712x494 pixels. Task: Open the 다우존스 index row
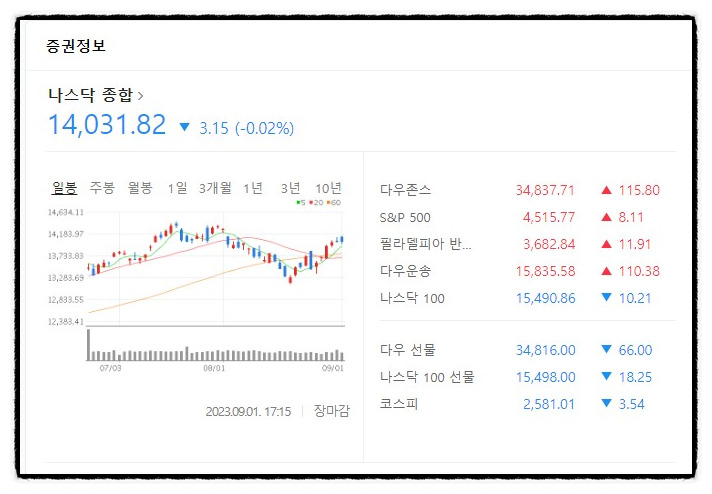tap(519, 190)
